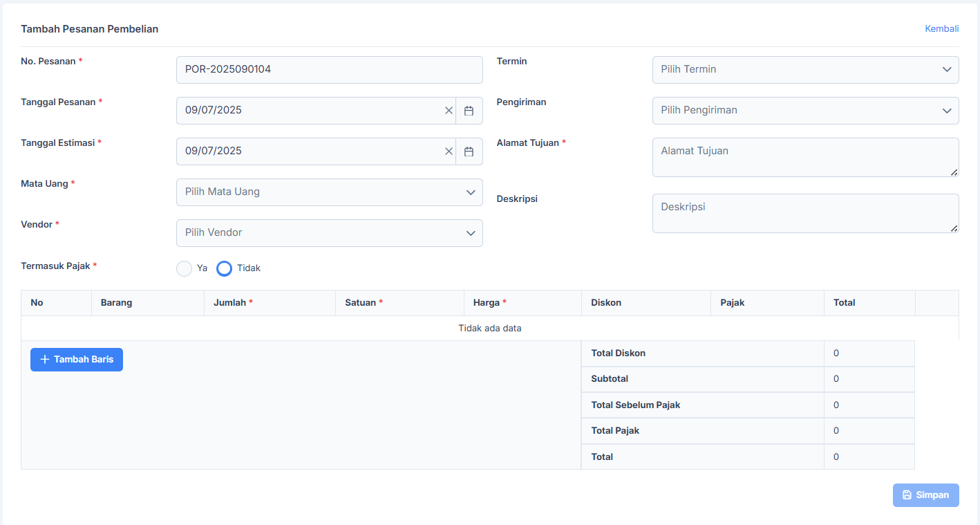980x525 pixels.
Task: Clear the Tanggal Estimasi date value
Action: point(449,151)
